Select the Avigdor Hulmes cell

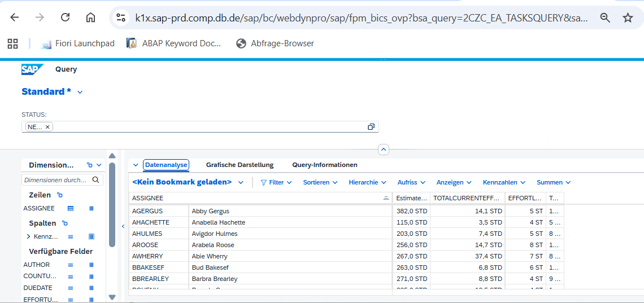tap(290, 234)
